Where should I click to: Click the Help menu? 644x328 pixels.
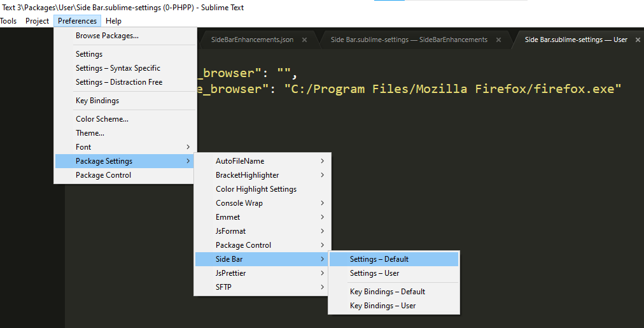coord(113,21)
